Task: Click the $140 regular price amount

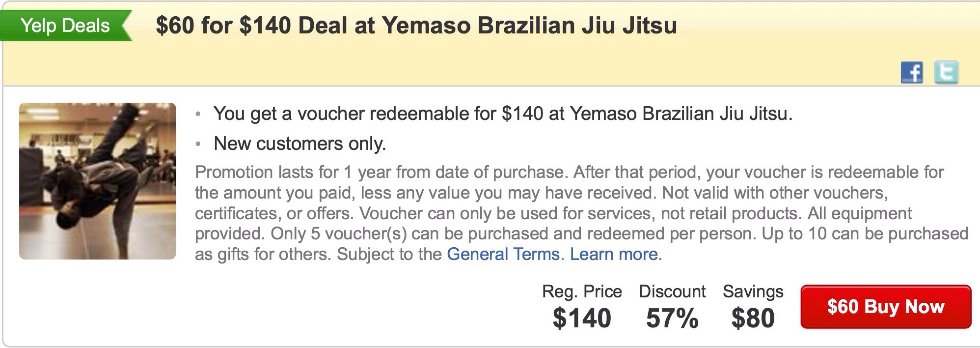Action: point(582,318)
